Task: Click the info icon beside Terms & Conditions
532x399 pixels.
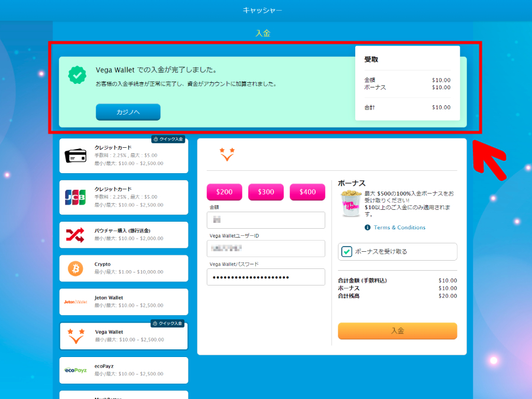Action: point(368,228)
